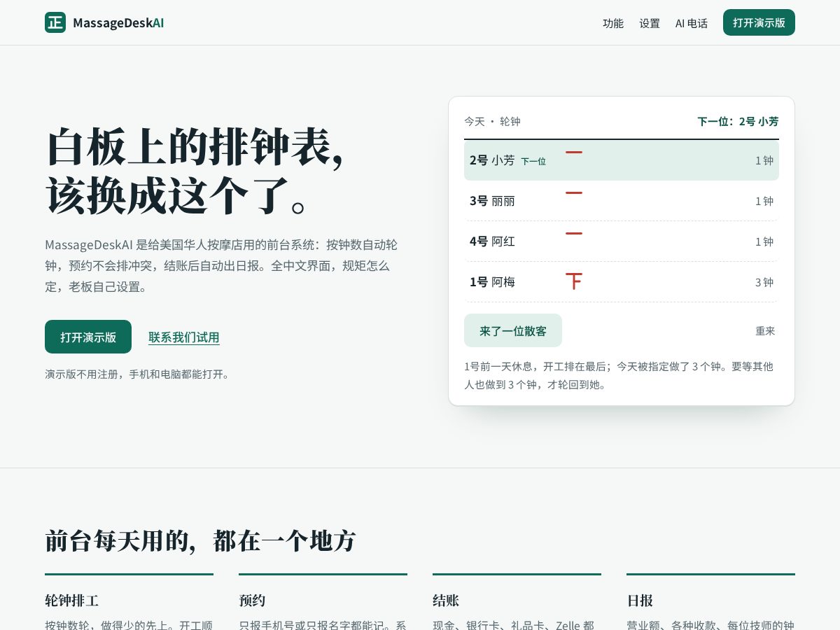
Task: Click 今天 · 轮钟 label
Action: click(492, 121)
